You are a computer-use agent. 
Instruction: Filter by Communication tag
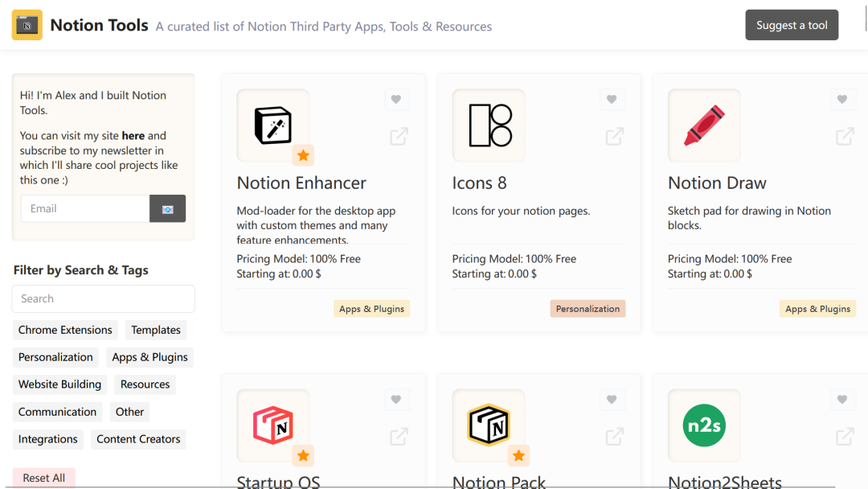point(58,412)
